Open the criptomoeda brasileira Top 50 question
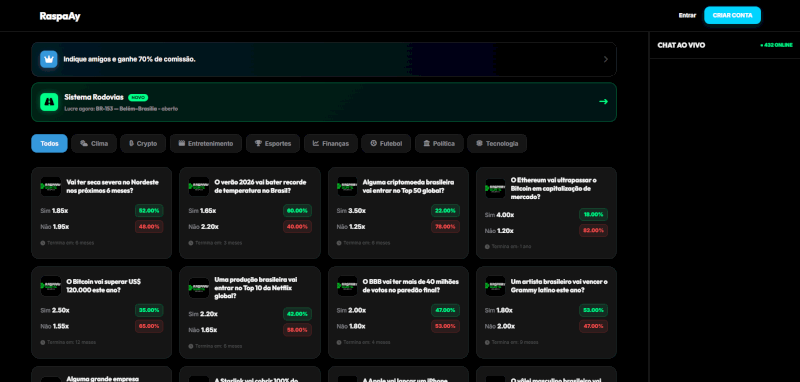Screen dimensions: 800x382 coord(408,186)
